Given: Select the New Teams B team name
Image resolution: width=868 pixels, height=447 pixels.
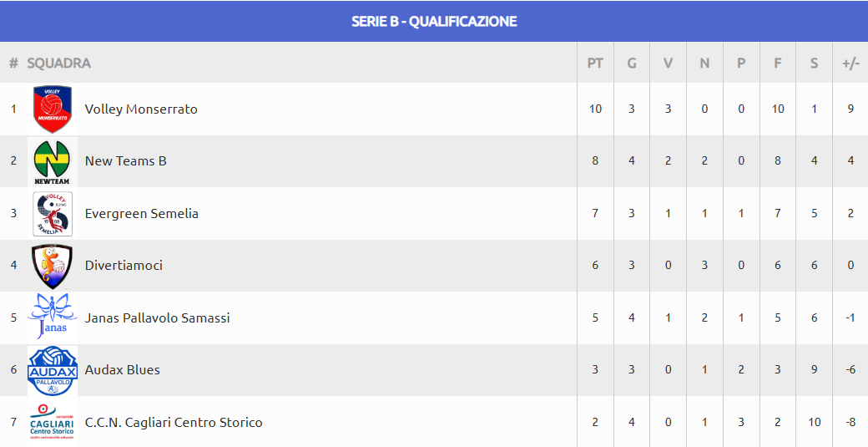Looking at the screenshot, I should pos(126,161).
